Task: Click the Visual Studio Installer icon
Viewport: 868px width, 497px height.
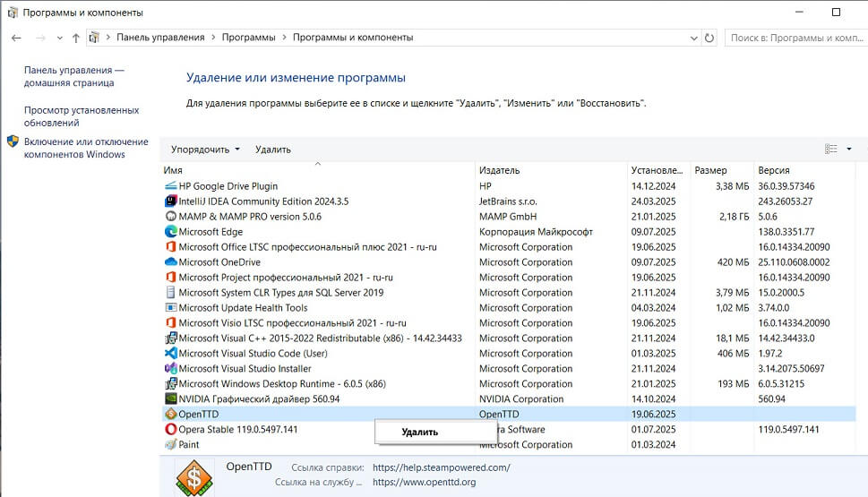Action: click(x=171, y=368)
